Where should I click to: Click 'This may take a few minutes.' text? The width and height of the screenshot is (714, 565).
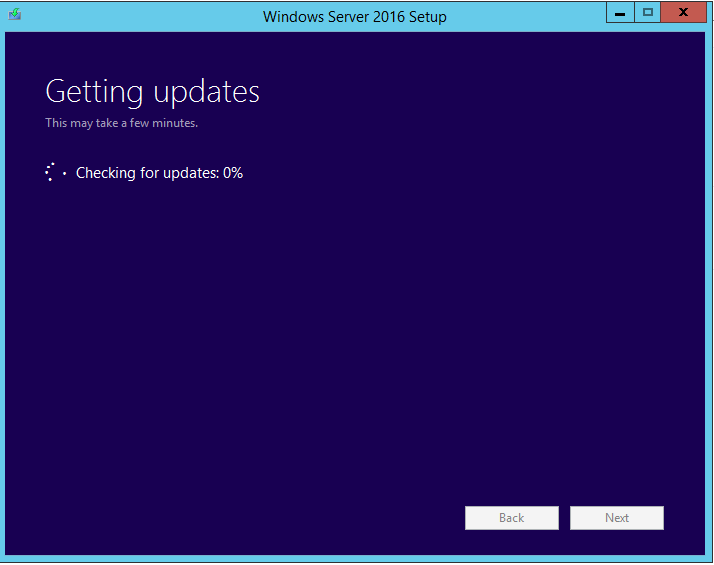122,123
